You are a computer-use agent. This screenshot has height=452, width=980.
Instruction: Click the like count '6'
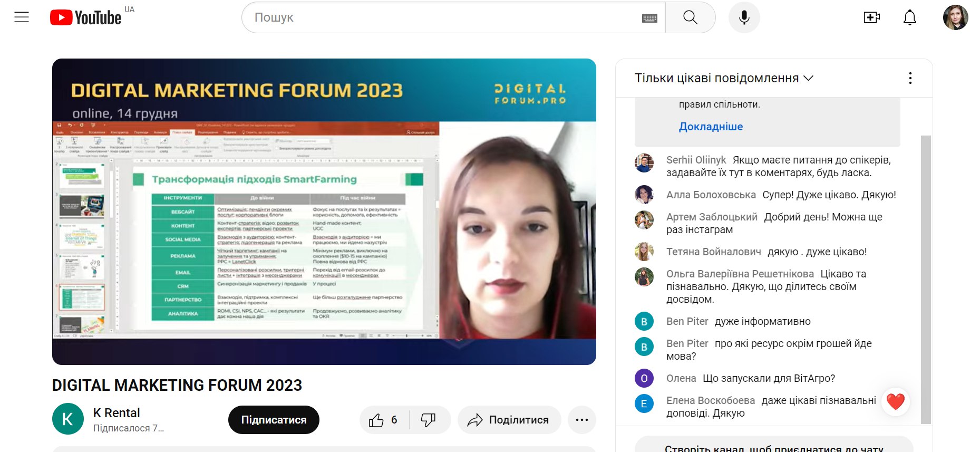(x=394, y=420)
